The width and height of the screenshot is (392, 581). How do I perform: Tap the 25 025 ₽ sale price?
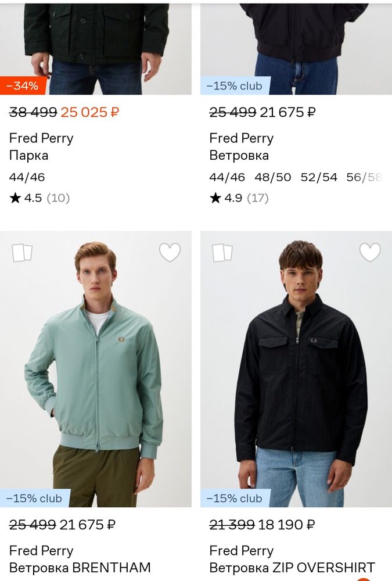point(90,113)
